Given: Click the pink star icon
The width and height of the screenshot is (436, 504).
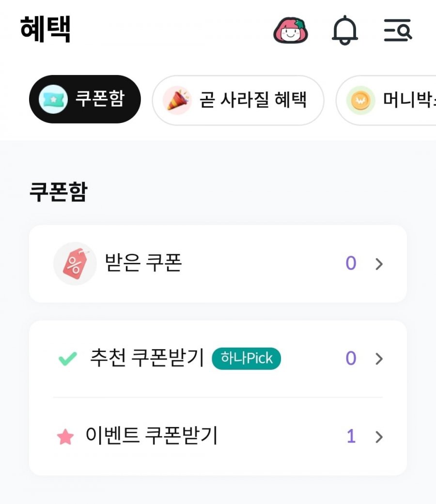Looking at the screenshot, I should (x=65, y=437).
